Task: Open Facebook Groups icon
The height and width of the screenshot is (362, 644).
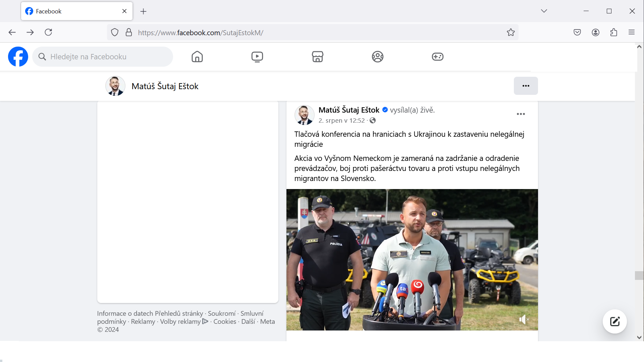Action: coord(378,57)
